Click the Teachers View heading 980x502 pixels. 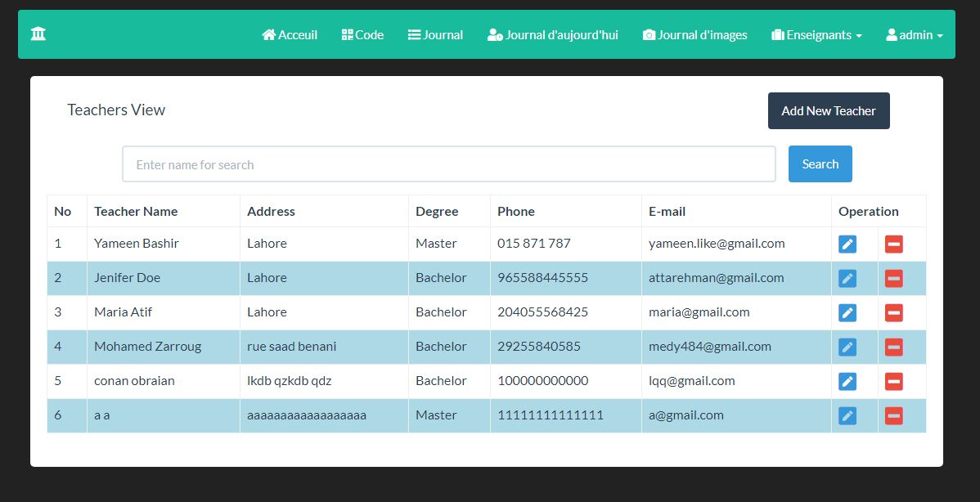pyautogui.click(x=116, y=110)
